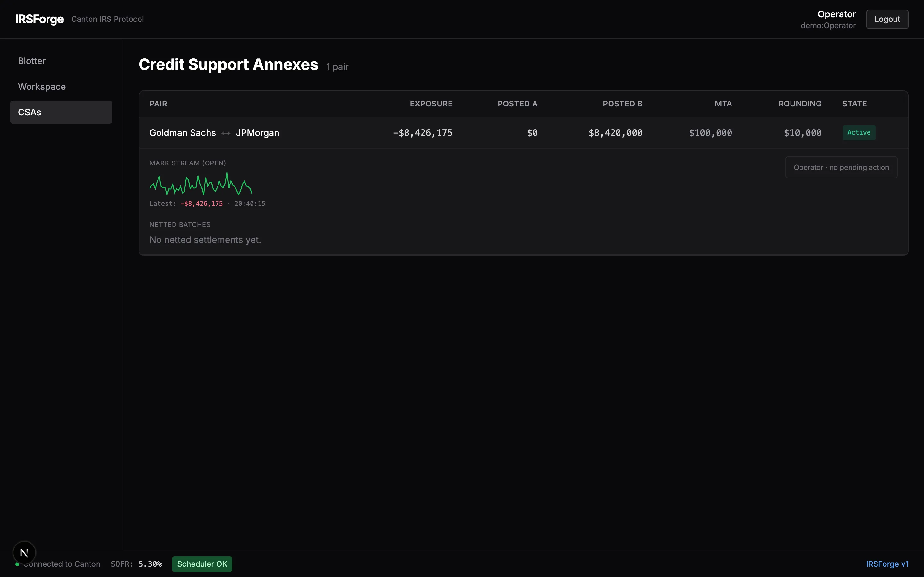This screenshot has width=924, height=577.
Task: Open the Next.js dev tools icon
Action: [x=24, y=552]
